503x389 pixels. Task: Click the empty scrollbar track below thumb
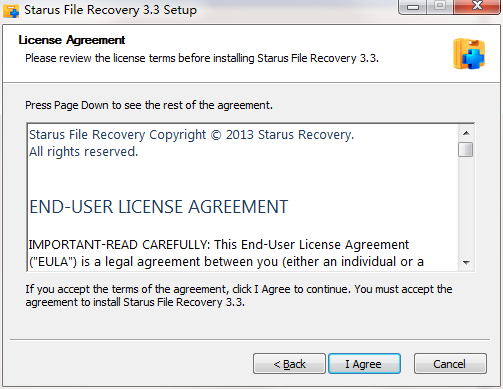tap(466, 206)
